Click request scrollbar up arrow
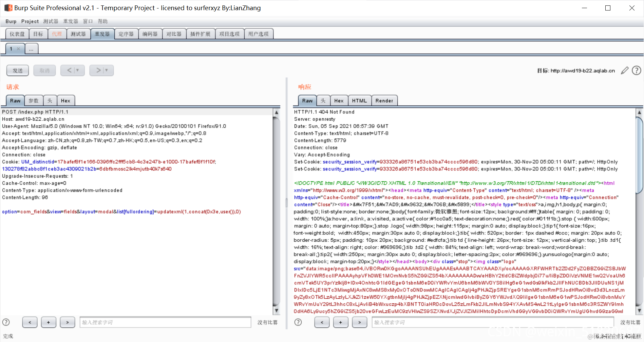644x342 pixels. 277,112
